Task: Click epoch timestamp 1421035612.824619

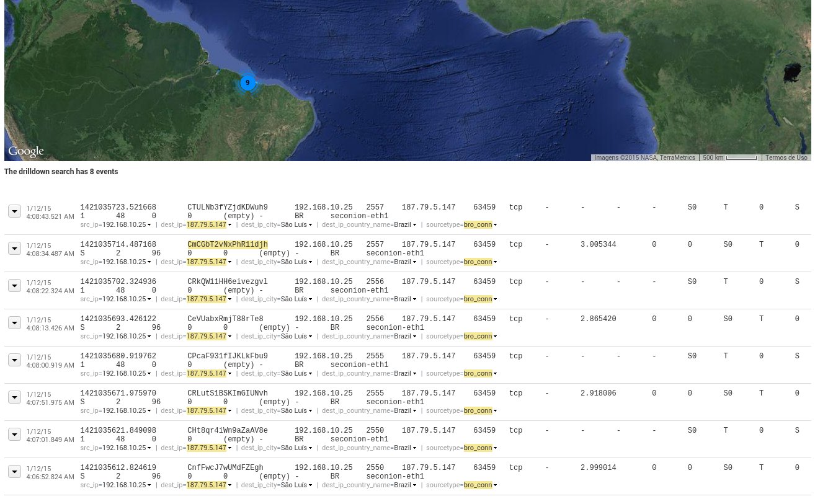Action: 118,467
